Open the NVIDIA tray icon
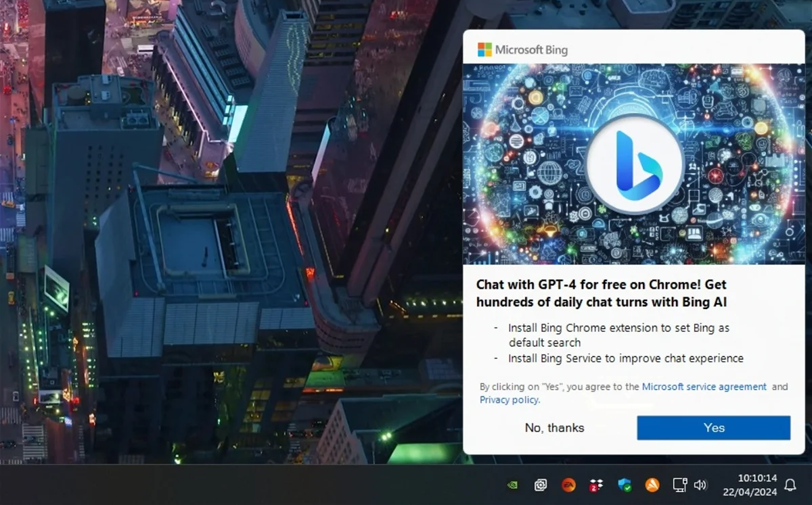This screenshot has height=505, width=812. pyautogui.click(x=513, y=485)
